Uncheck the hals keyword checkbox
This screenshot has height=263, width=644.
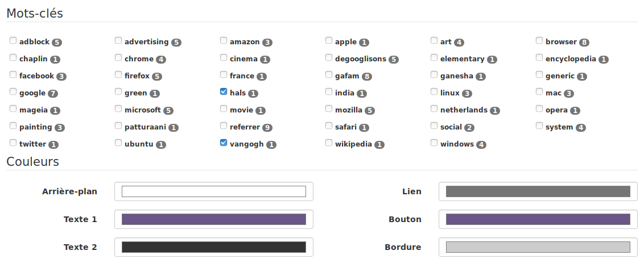pos(224,91)
